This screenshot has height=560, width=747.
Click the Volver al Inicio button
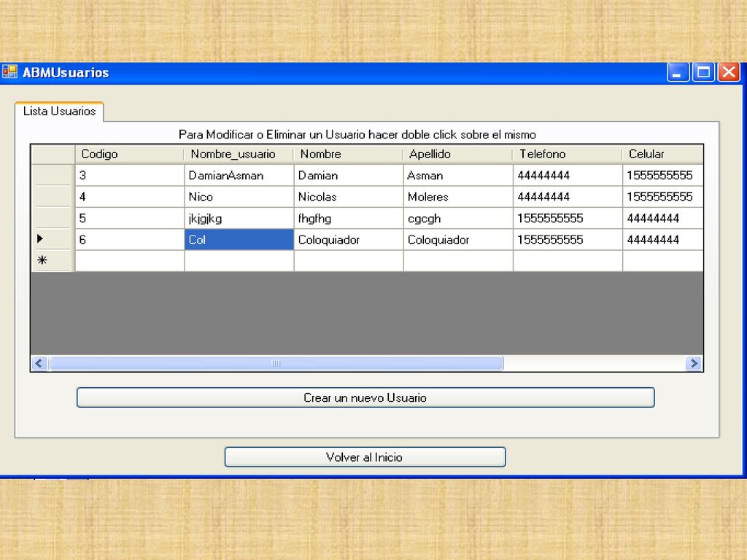[365, 457]
